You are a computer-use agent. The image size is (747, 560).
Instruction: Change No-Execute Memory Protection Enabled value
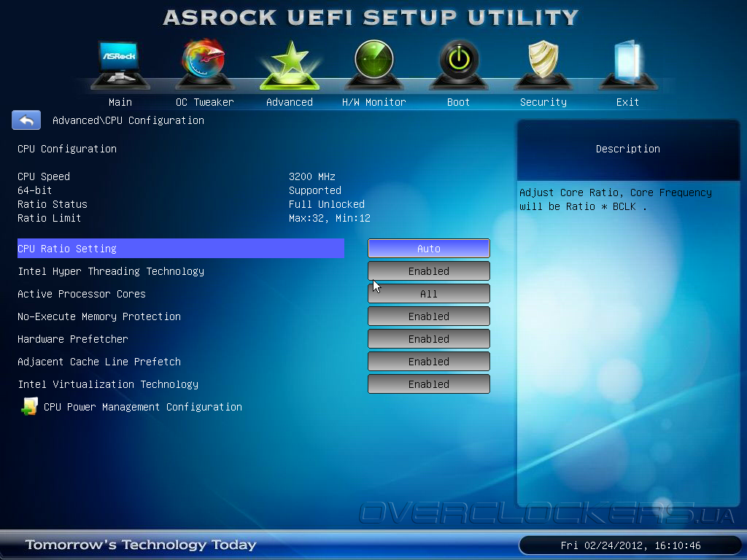coord(429,316)
